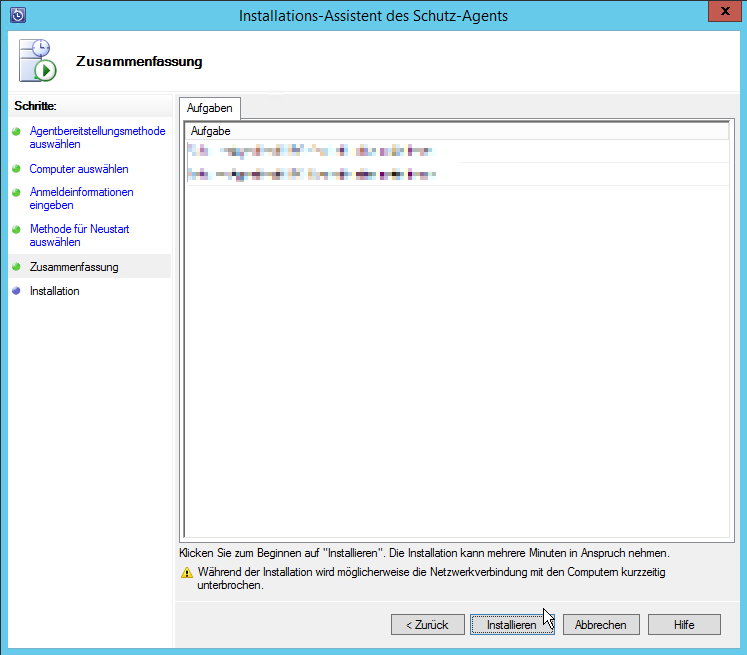
Task: Select the Installation step in sidebar
Action: tap(54, 291)
